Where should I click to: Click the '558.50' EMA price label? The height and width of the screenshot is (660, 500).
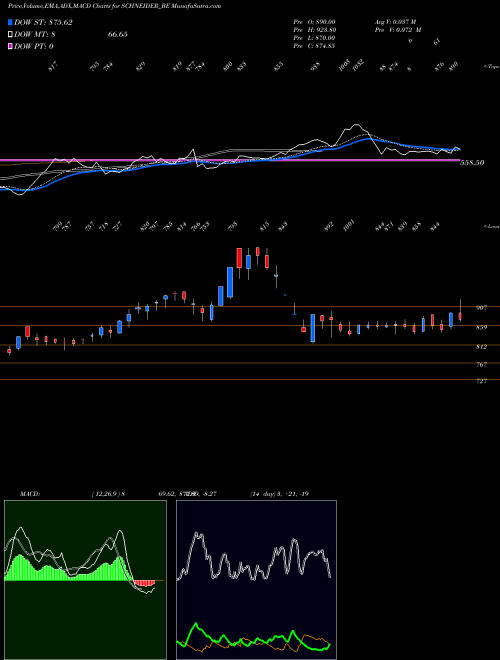point(472,162)
